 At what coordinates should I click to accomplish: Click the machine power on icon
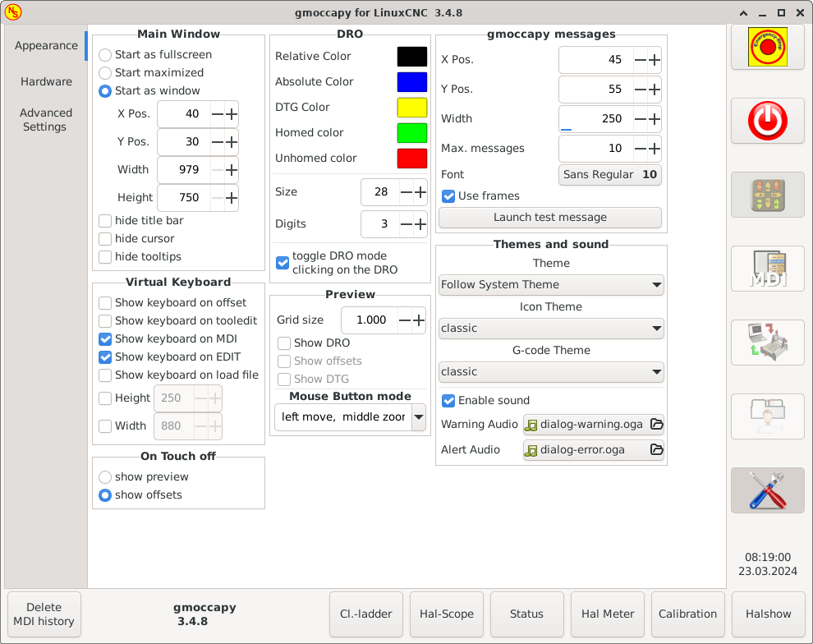click(768, 121)
